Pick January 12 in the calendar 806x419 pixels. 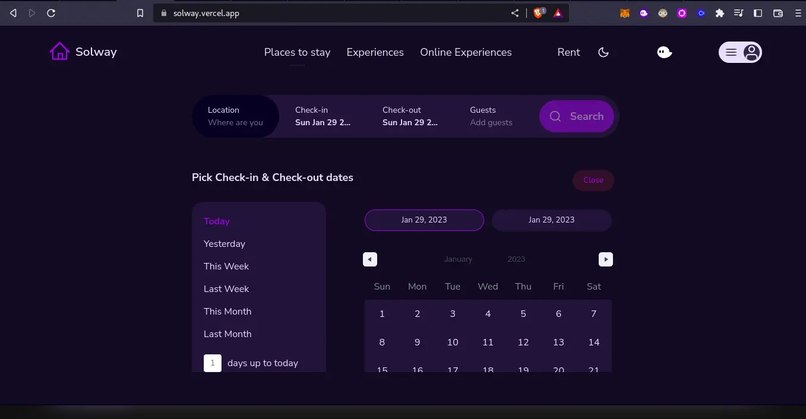(x=523, y=342)
